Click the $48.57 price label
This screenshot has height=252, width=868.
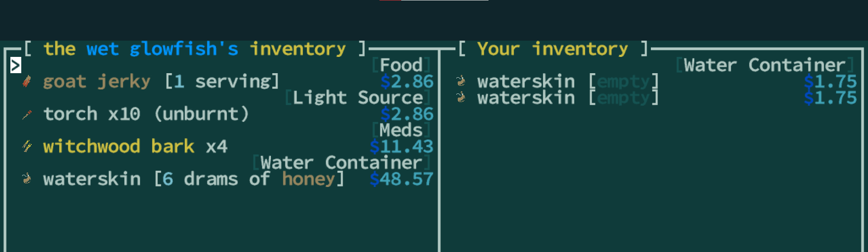[401, 179]
